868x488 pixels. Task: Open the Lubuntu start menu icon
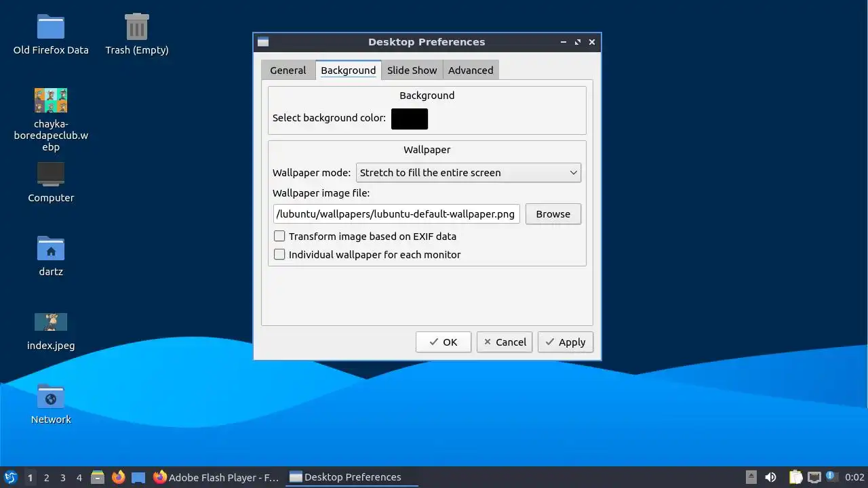point(10,477)
